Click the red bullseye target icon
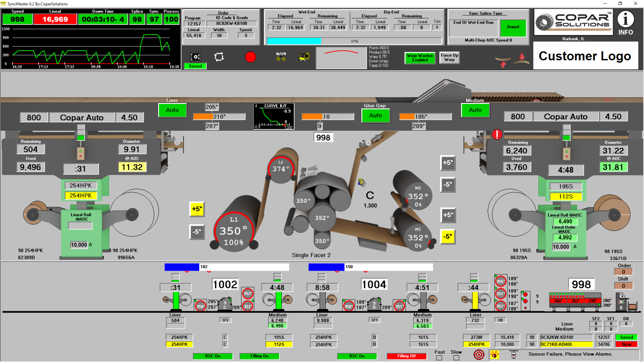 (x=479, y=354)
